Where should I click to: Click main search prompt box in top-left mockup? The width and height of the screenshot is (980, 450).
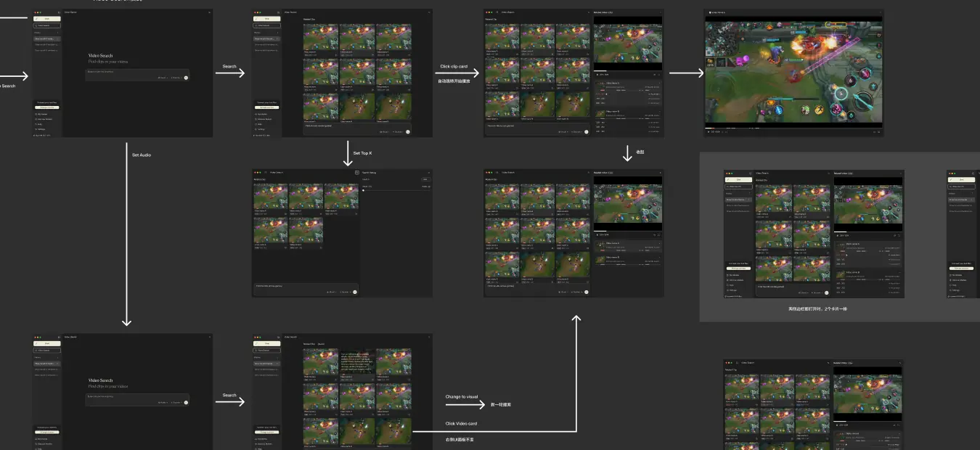(137, 75)
